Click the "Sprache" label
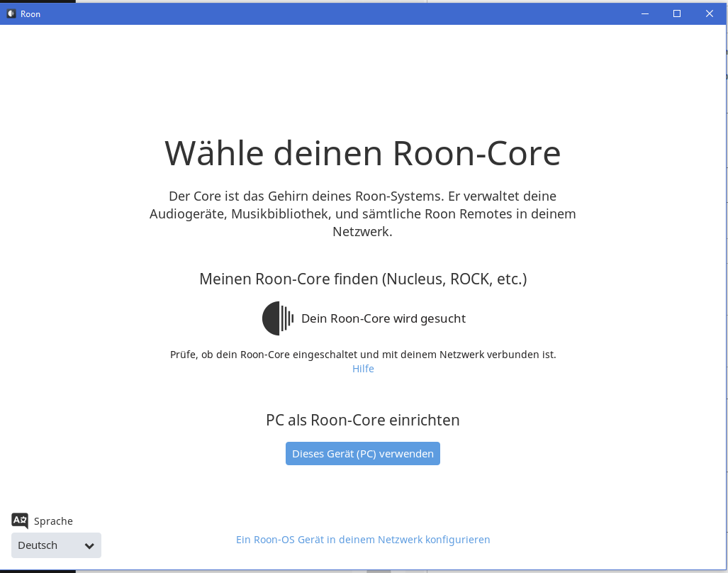Image resolution: width=728 pixels, height=573 pixels. pyautogui.click(x=53, y=521)
